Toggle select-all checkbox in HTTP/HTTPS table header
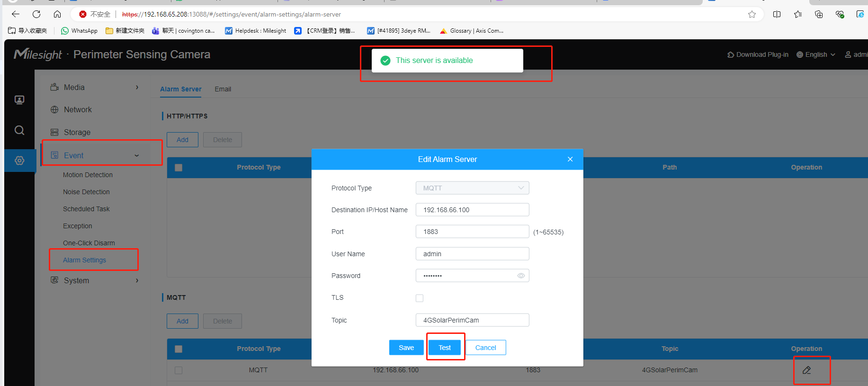868x386 pixels. coord(179,168)
